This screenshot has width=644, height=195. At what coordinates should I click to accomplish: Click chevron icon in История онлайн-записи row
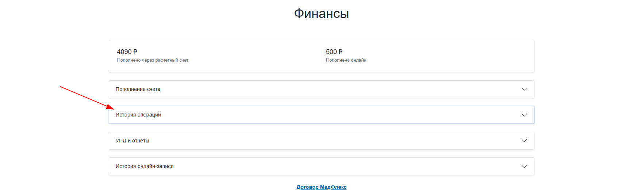click(524, 167)
